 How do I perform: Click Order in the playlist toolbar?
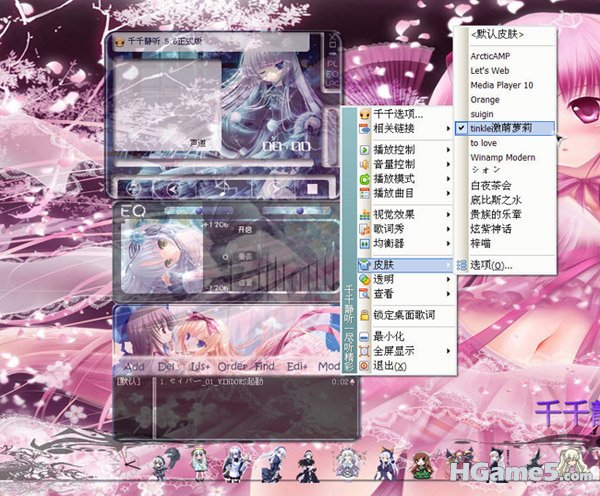point(232,367)
